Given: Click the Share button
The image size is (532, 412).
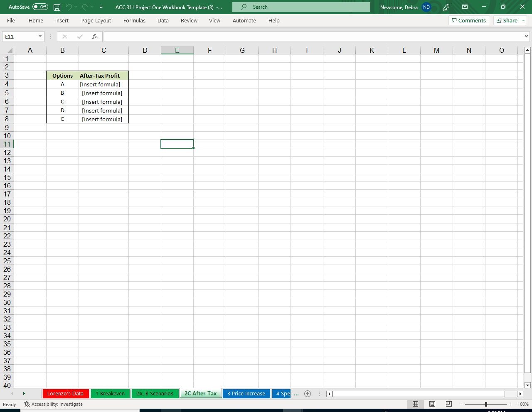Looking at the screenshot, I should [507, 20].
